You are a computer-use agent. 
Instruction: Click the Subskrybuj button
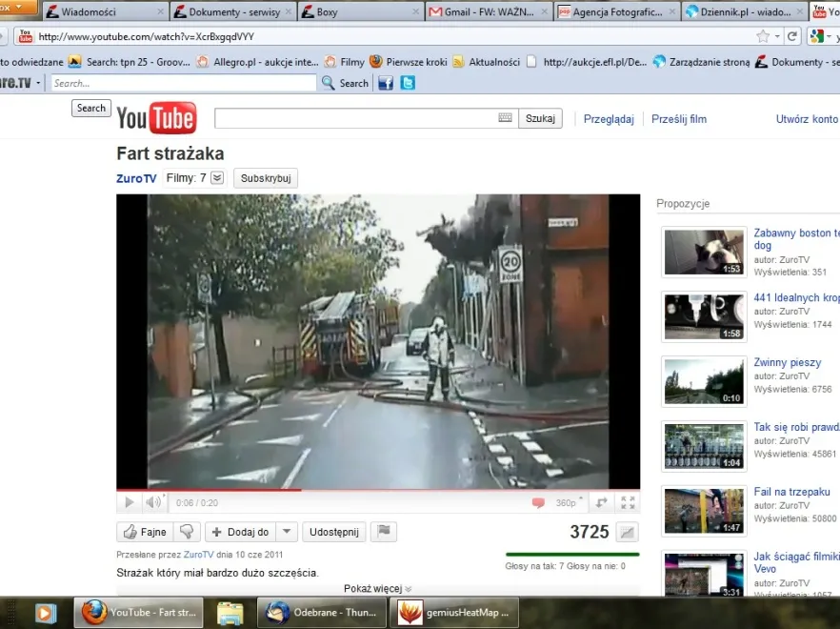pos(266,178)
